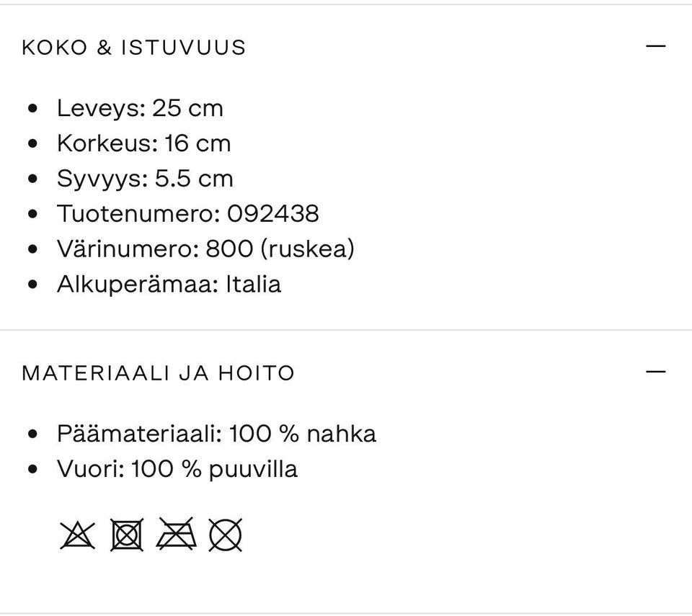
Task: Click the Alkuperämaa: Italia line
Action: point(169,284)
